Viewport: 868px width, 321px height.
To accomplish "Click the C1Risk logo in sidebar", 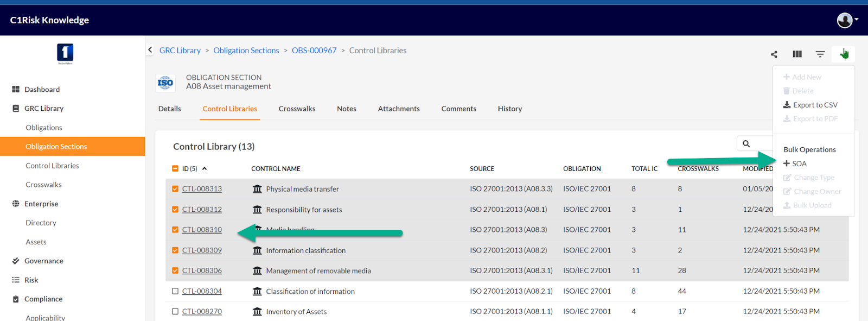I will (65, 54).
